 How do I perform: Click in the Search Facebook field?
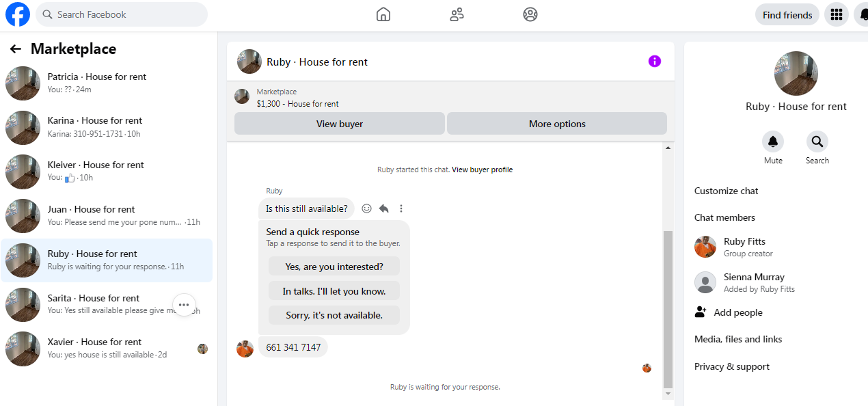[122, 14]
